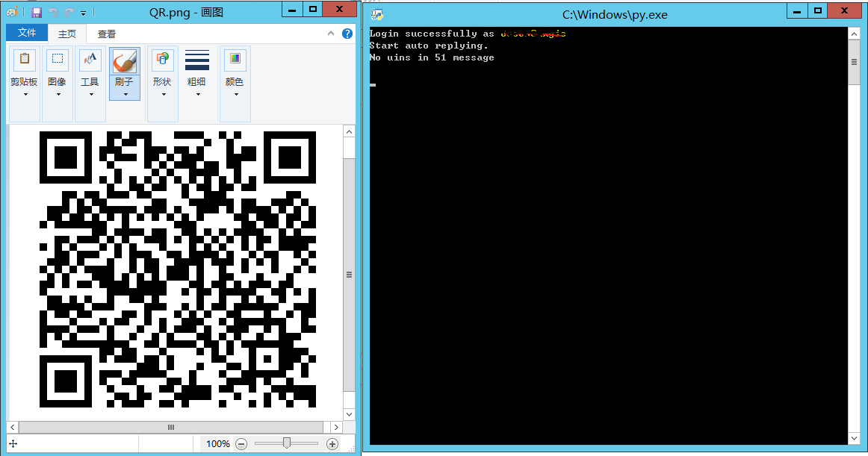This screenshot has width=868, height=456.
Task: Click the QR code image on canvas
Action: click(x=178, y=269)
